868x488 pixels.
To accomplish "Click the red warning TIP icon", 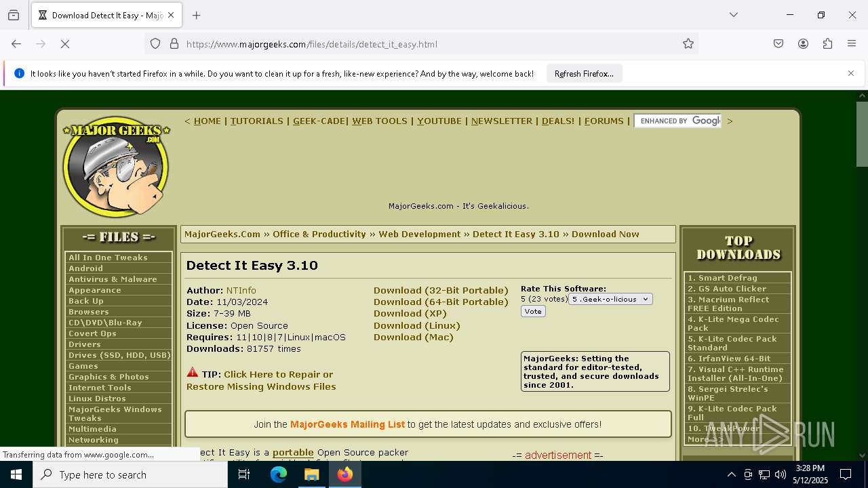I will pos(193,373).
